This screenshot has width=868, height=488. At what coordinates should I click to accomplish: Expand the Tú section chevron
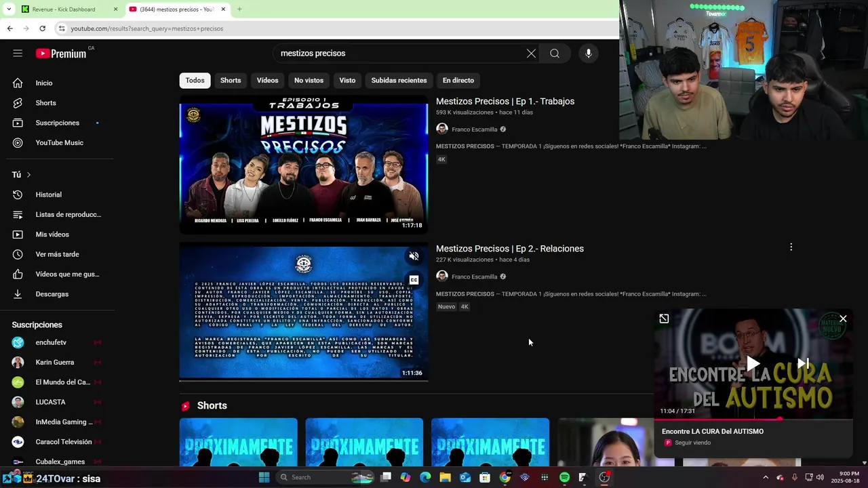pyautogui.click(x=28, y=175)
